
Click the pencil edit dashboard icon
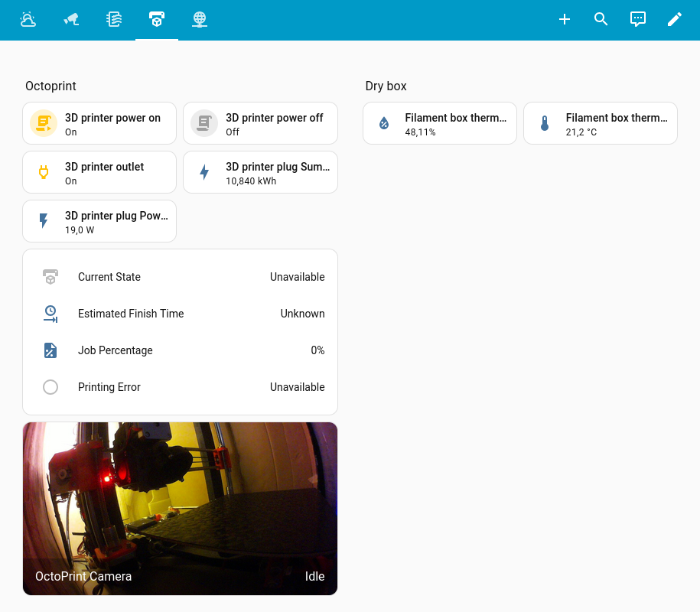[x=675, y=20]
